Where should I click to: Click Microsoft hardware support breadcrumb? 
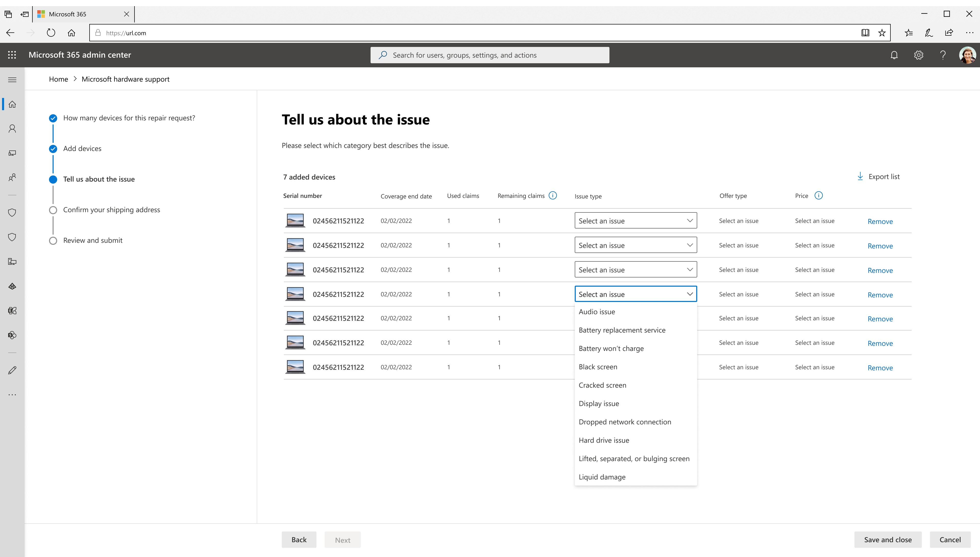pyautogui.click(x=126, y=79)
